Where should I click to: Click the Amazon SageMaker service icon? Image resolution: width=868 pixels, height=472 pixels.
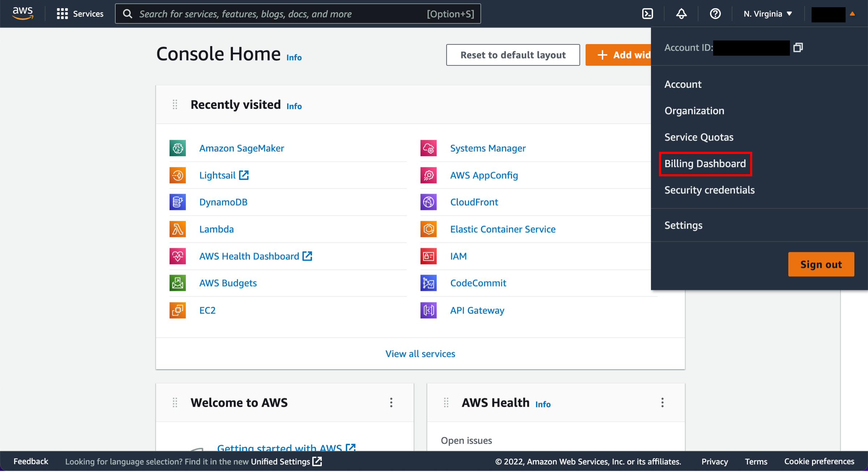(x=177, y=148)
